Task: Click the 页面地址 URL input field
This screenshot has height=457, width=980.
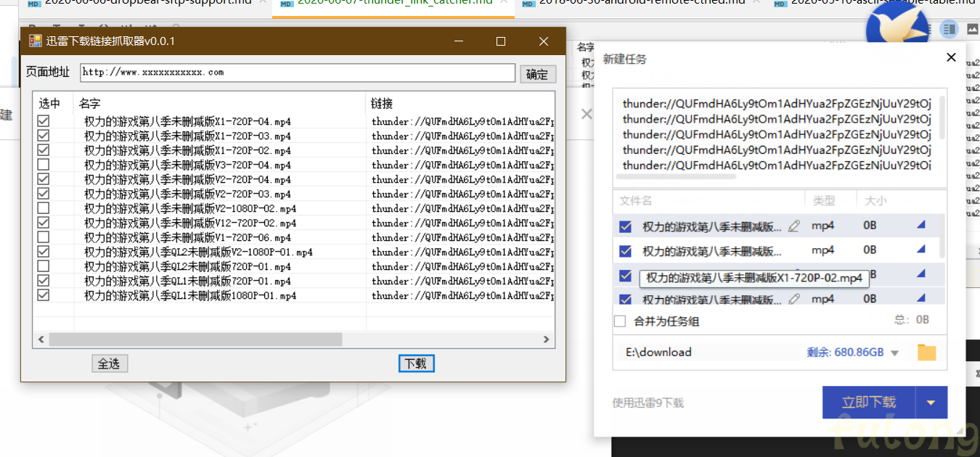Action: pos(297,73)
